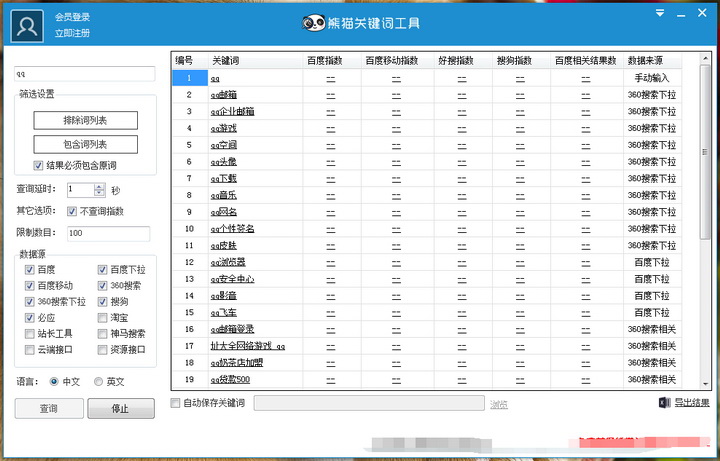
Task: Click the 查询 search button
Action: coord(49,408)
